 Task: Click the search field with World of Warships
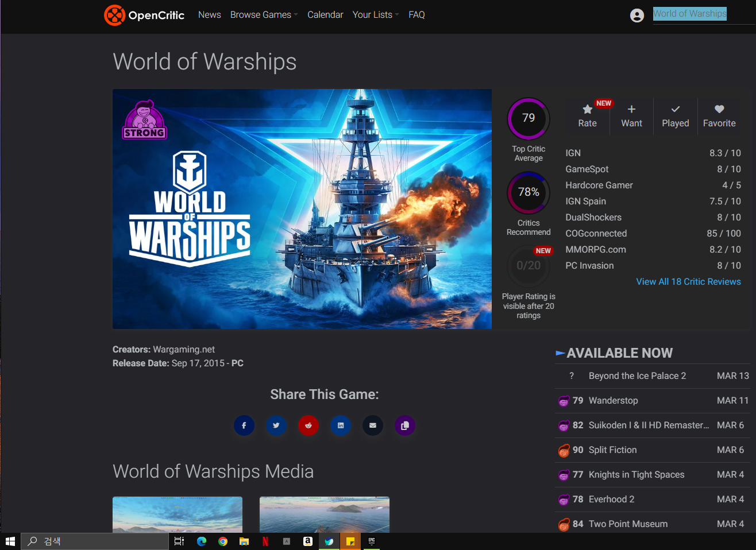click(x=704, y=14)
